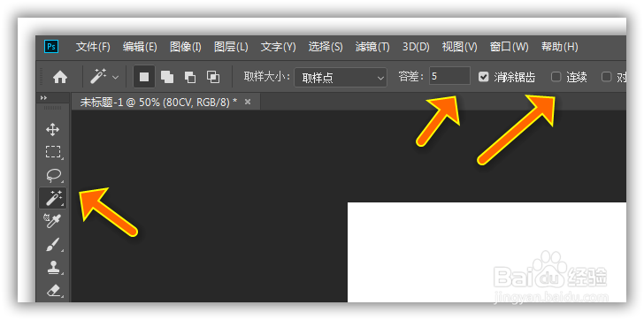Screen dimensions: 644x320
Task: Uncheck the 消除锯齿 anti-alias checkbox
Action: pyautogui.click(x=484, y=77)
